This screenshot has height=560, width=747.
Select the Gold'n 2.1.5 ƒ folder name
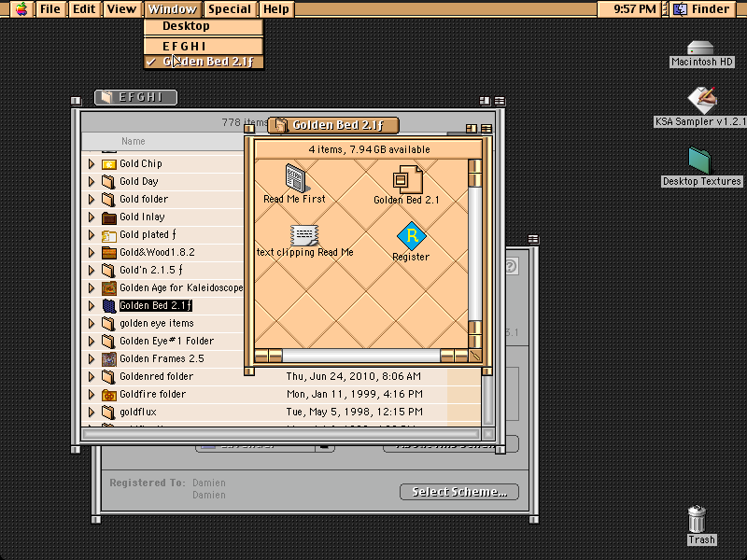click(151, 270)
